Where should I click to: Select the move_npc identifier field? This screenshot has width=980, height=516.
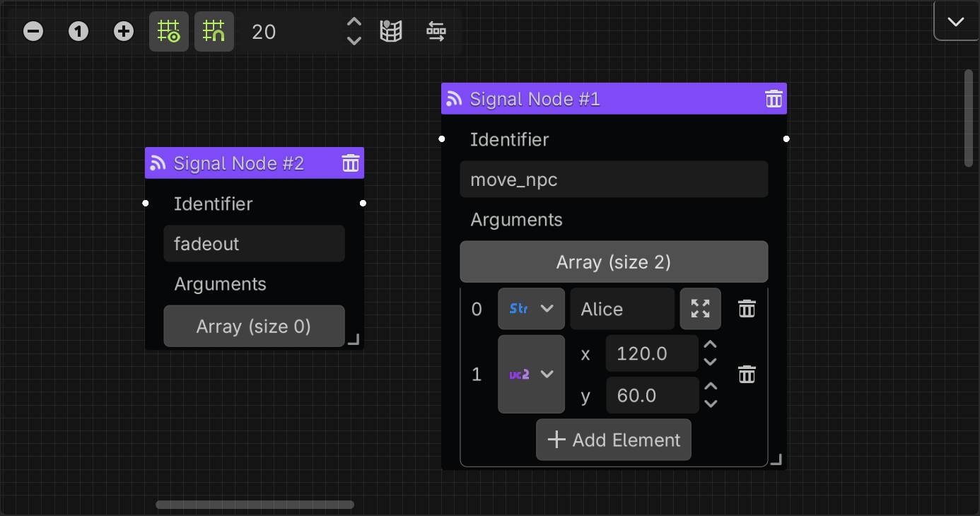(x=614, y=179)
